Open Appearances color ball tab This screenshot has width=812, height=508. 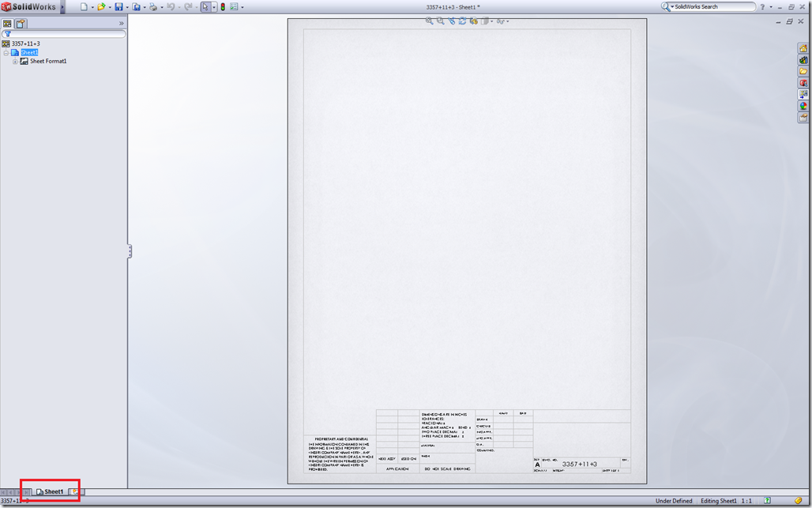pos(803,106)
